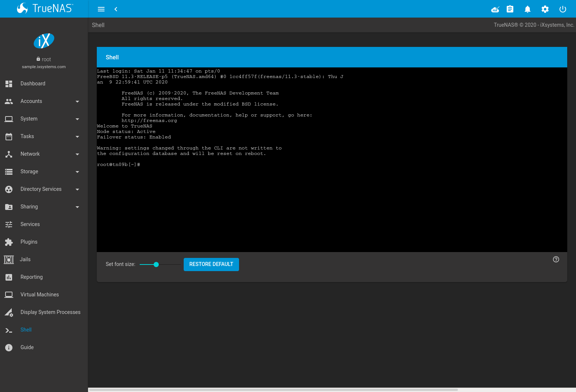The image size is (576, 392).
Task: Open the Reporting menu item
Action: click(44, 277)
